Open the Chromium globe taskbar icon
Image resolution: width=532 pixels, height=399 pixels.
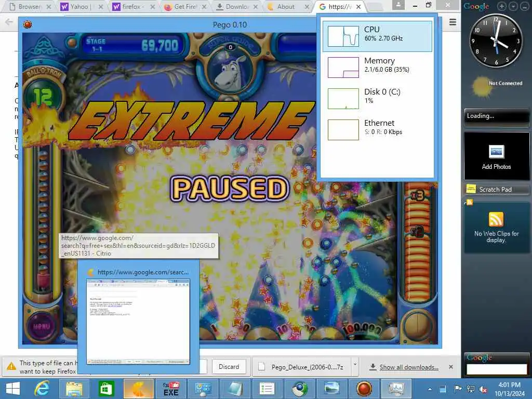click(x=299, y=389)
